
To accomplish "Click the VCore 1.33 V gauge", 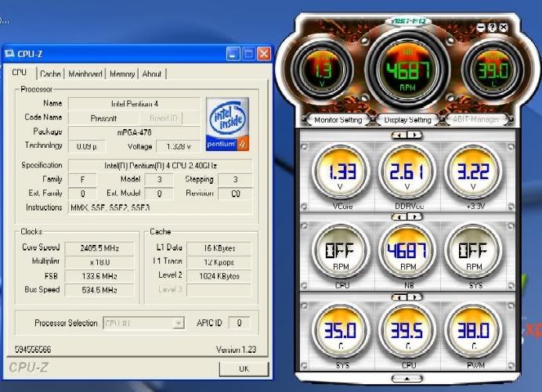I will [x=341, y=172].
